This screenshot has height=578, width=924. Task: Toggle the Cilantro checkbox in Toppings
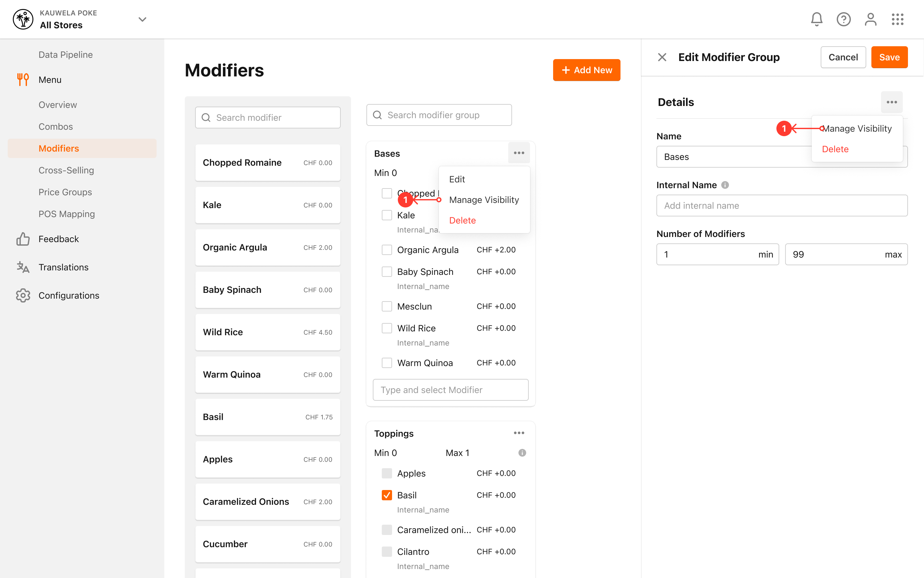click(387, 552)
